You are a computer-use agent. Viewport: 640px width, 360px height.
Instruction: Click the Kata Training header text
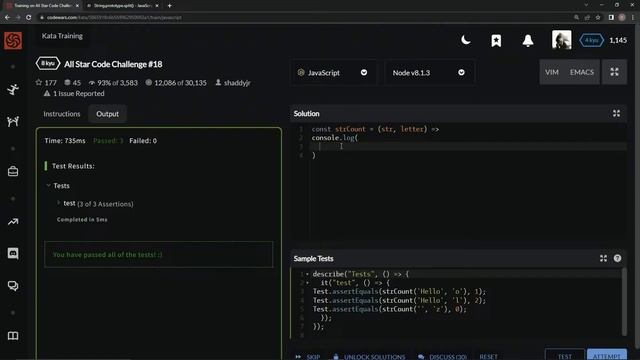point(62,36)
